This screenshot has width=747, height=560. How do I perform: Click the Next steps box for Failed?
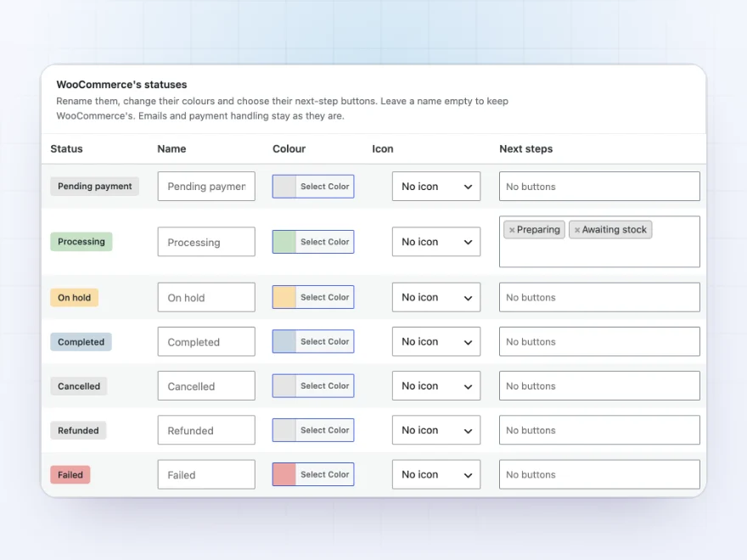(599, 474)
